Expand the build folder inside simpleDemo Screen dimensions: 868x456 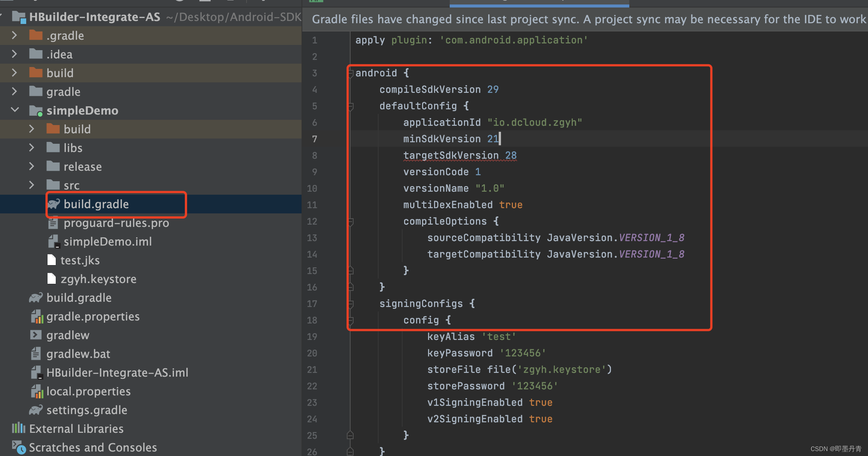point(32,129)
